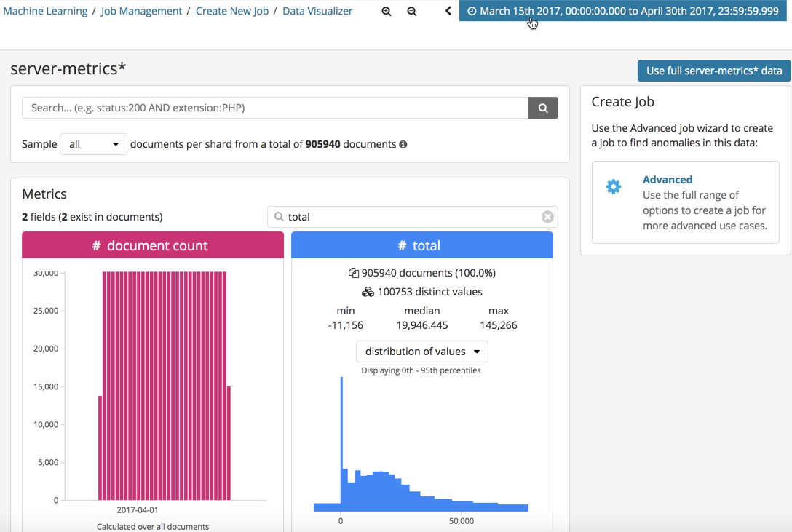
Task: Click the '# total' card header
Action: pyautogui.click(x=421, y=245)
